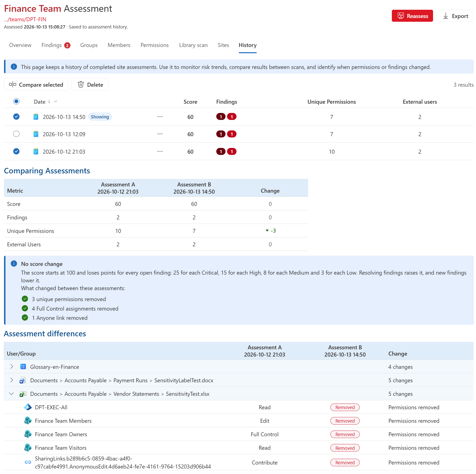Open more options for 2026-10-13 12:09 row
Viewport: 476px width, 474px height.
pos(160,134)
